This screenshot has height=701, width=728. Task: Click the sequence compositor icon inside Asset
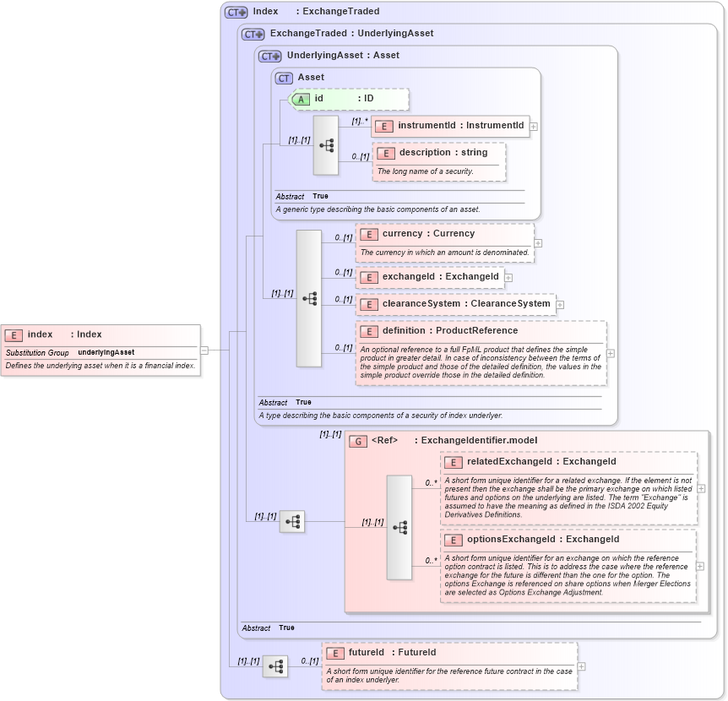(x=326, y=144)
